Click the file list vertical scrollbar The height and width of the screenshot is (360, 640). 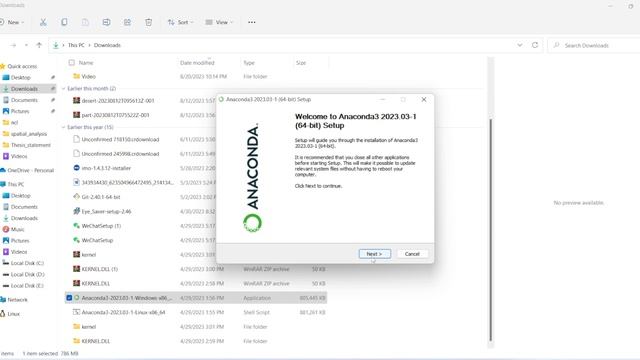[x=491, y=229]
